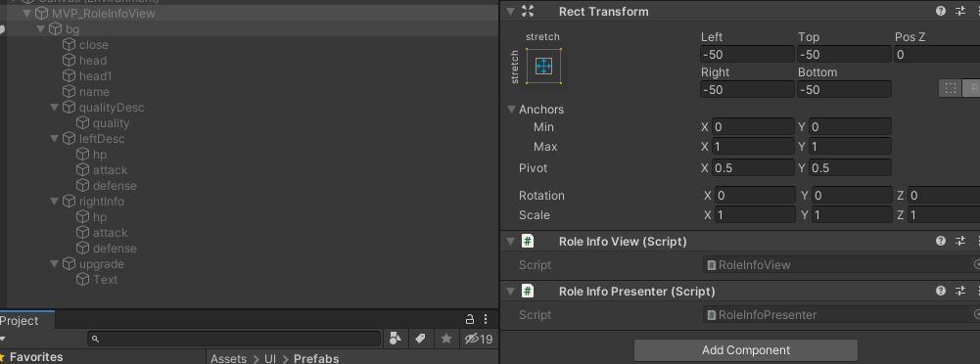Click the Rect Transform component icon
Viewport: 980px width, 364px height.
[528, 11]
